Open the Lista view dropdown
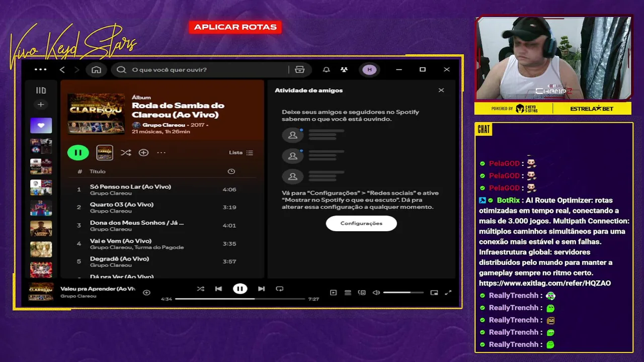 pyautogui.click(x=241, y=152)
